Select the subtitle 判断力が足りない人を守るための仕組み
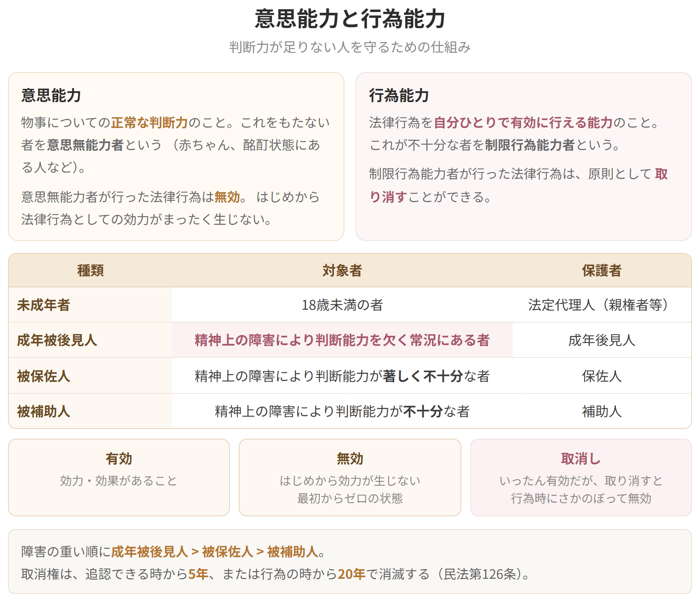The height and width of the screenshot is (602, 700). pyautogui.click(x=350, y=47)
